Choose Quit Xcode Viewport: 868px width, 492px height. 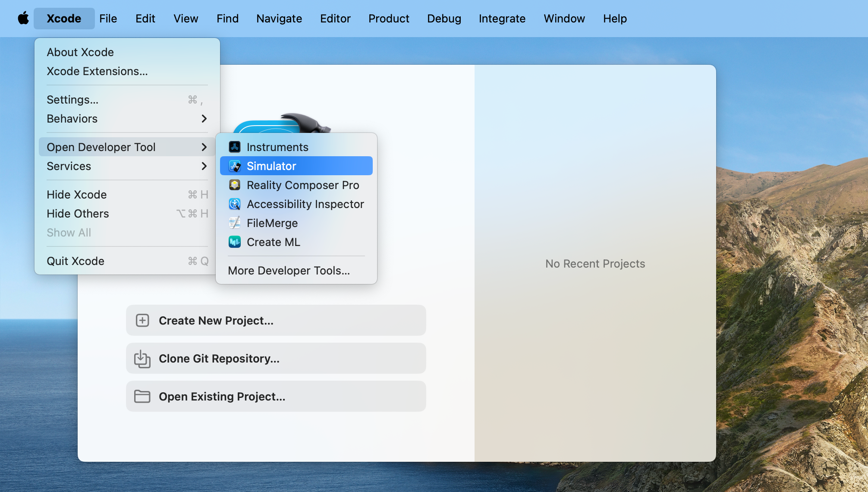tap(127, 261)
